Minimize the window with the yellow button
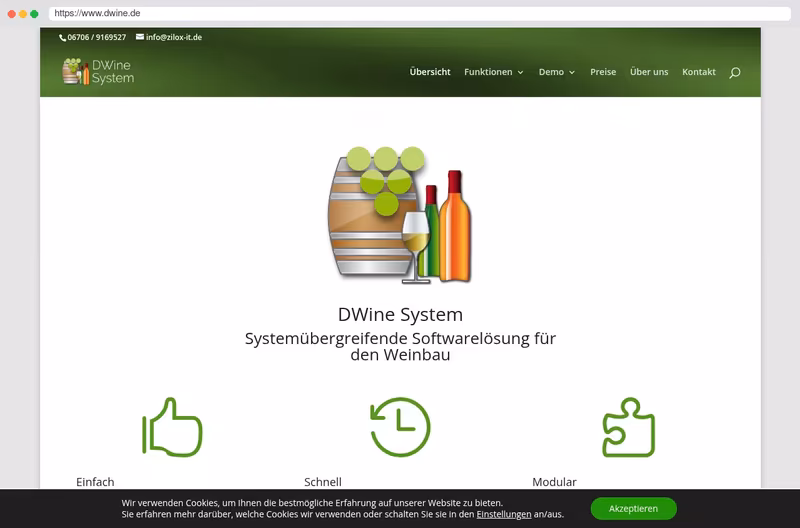 [23, 14]
